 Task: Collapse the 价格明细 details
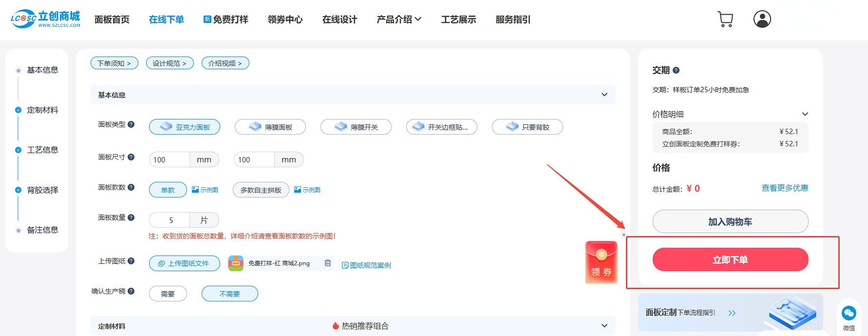(x=805, y=114)
